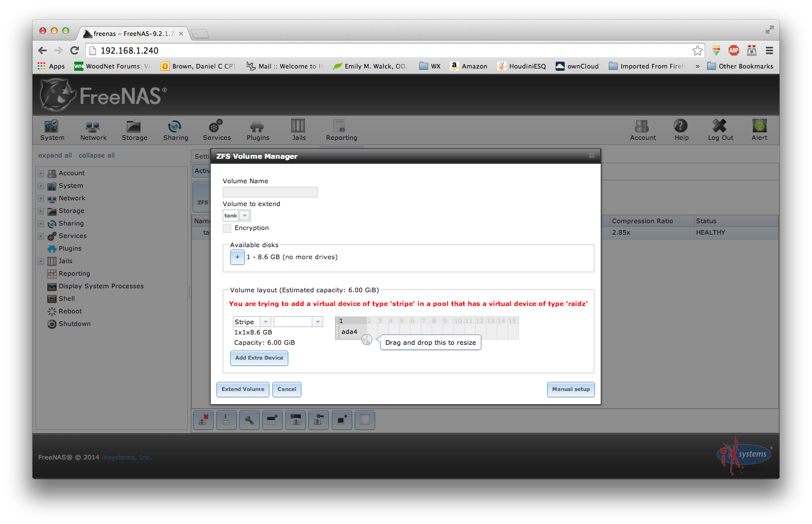
Task: Click the browser reload button
Action: pos(74,50)
